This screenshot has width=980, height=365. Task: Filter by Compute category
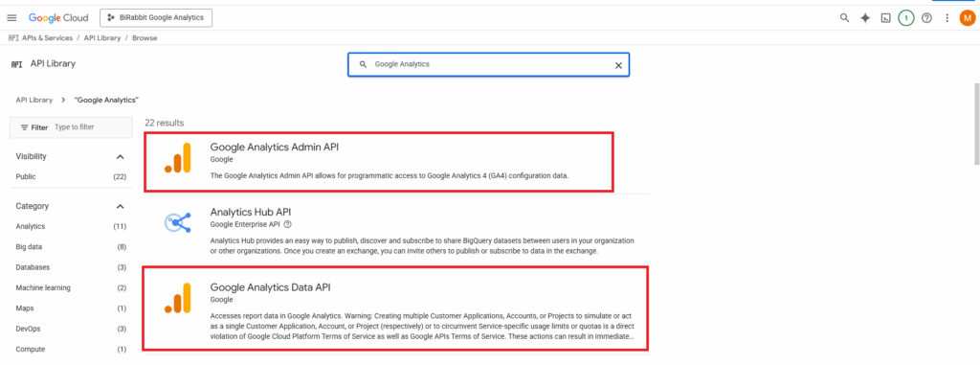tap(31, 350)
